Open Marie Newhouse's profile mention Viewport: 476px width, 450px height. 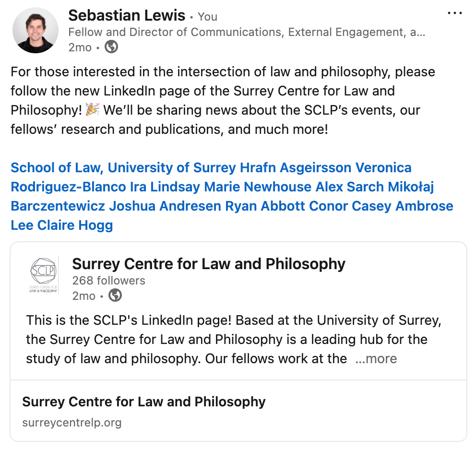pos(258,187)
